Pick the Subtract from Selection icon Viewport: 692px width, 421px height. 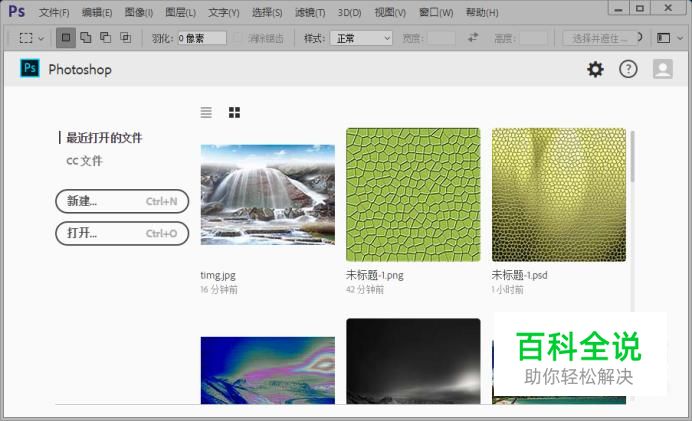(105, 38)
